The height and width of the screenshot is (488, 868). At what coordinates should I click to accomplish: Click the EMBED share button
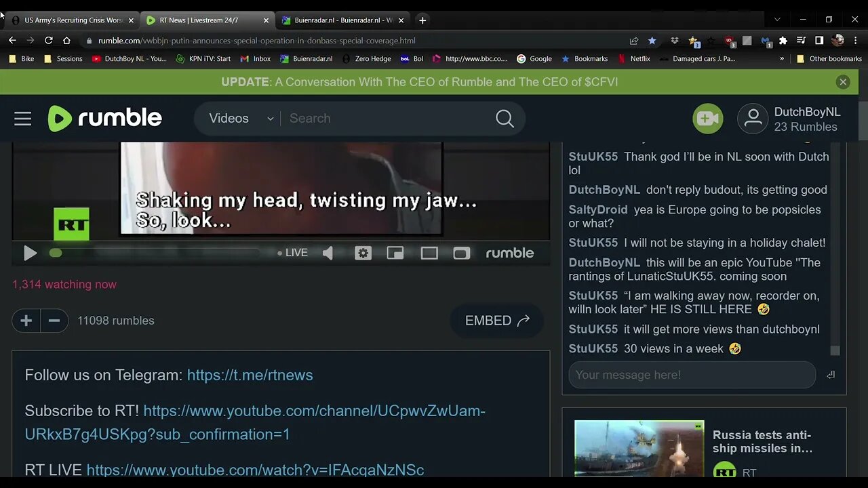pyautogui.click(x=497, y=321)
